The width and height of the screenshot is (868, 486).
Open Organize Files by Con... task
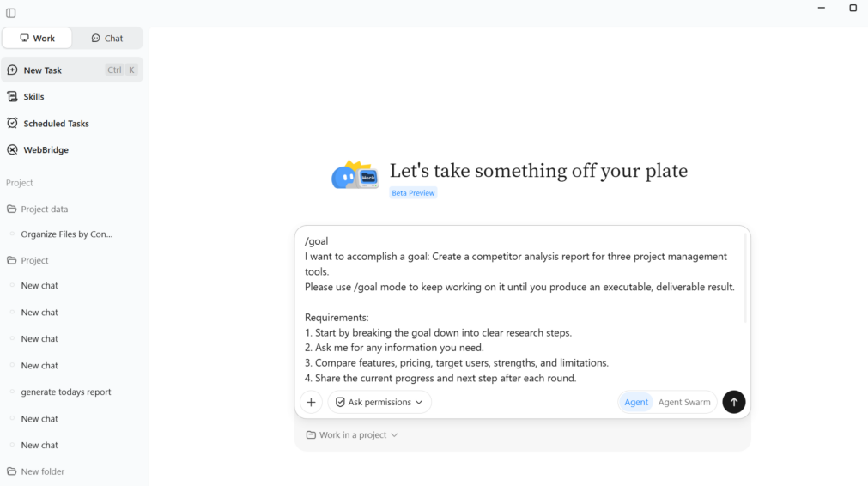(66, 234)
